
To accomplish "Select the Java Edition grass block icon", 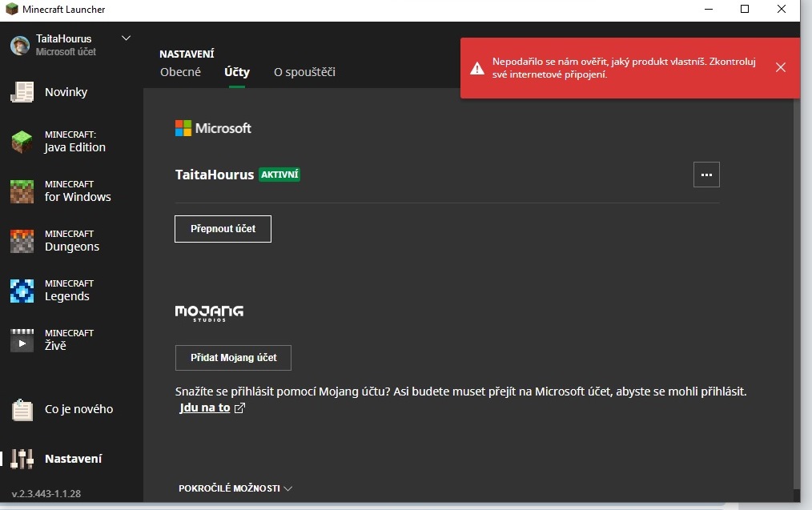I will [x=22, y=142].
